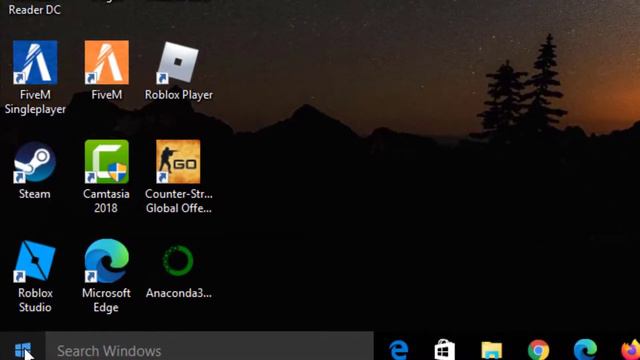640x360 pixels.
Task: Open the Windows Start menu
Action: 23,349
